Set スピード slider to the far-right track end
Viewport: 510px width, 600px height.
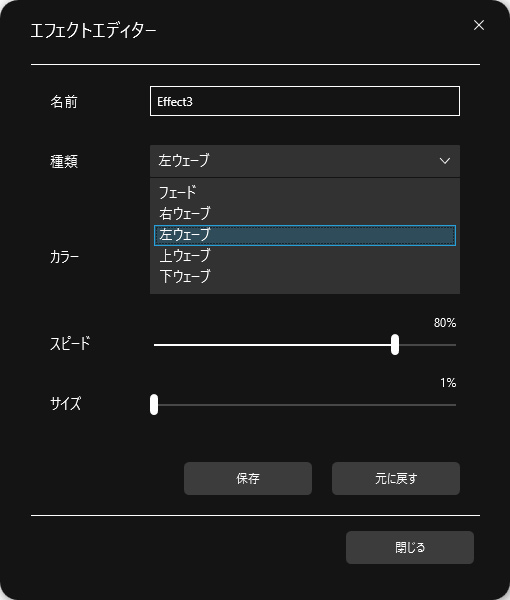tap(455, 345)
